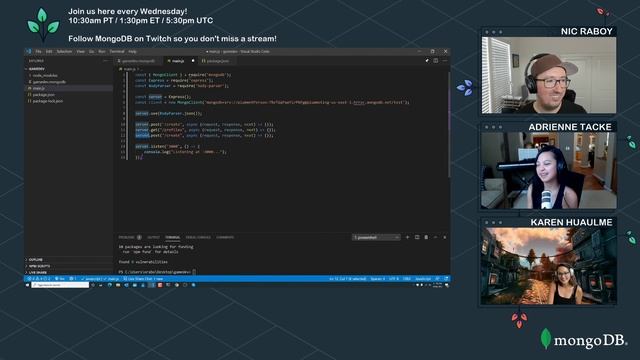640x360 pixels.
Task: Switch to the package.json editor tab
Action: click(218, 61)
